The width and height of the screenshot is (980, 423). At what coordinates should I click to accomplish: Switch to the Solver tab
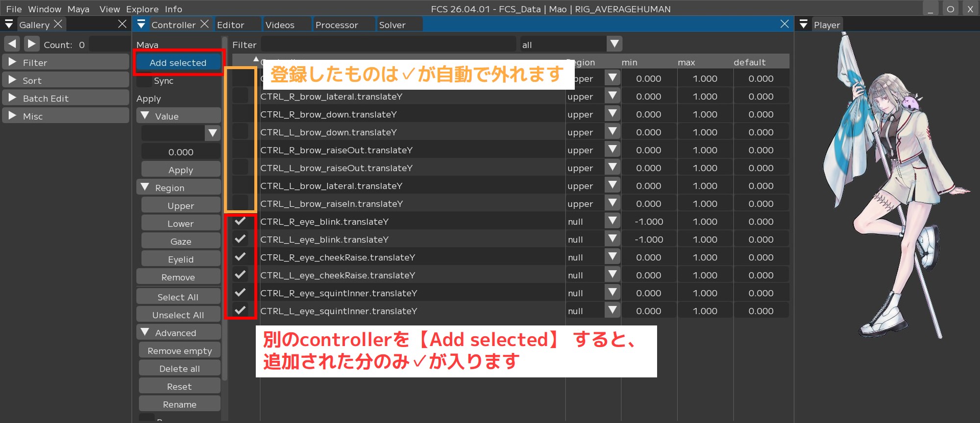[x=392, y=25]
